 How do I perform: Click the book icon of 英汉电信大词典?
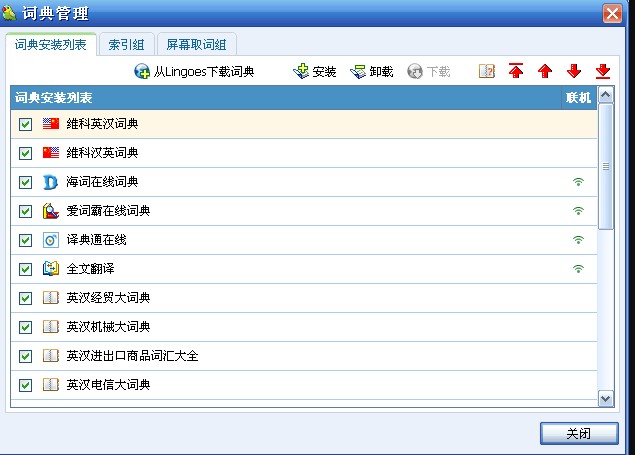[51, 385]
